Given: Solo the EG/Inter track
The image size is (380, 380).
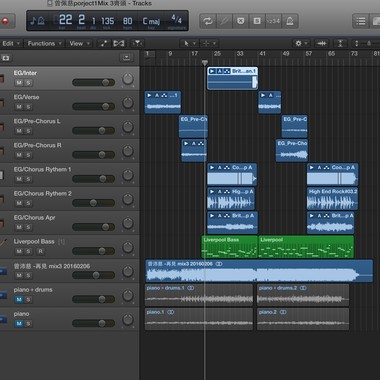Looking at the screenshot, I should (28, 83).
